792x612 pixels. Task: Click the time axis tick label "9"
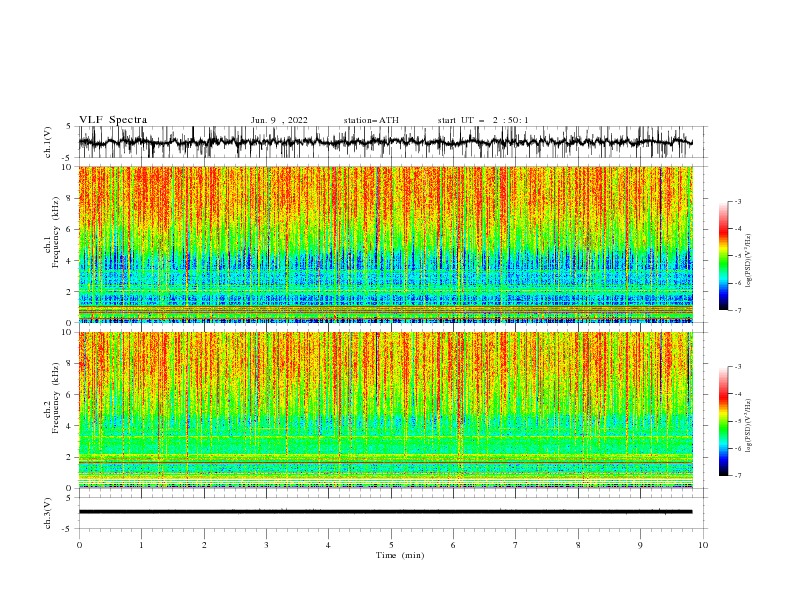click(x=640, y=545)
